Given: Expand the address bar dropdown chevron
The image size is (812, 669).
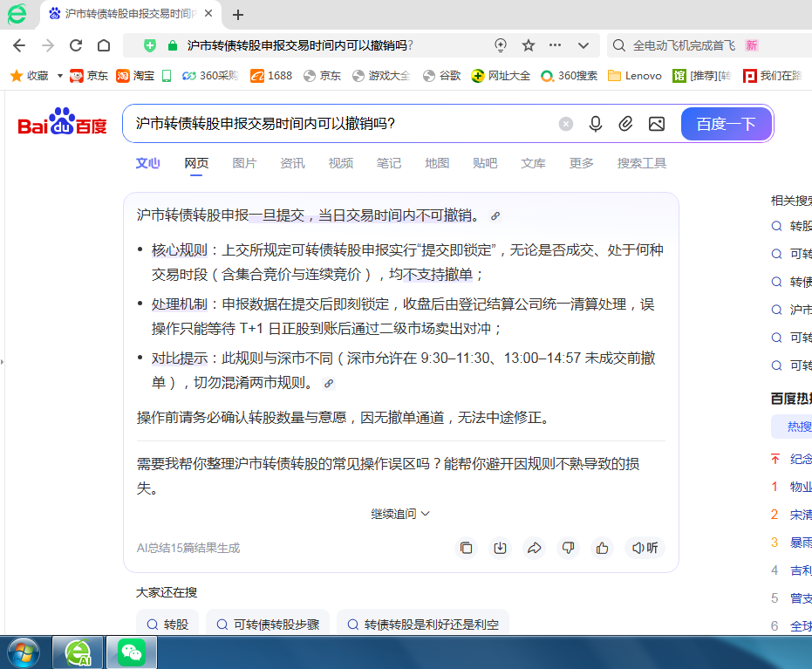Looking at the screenshot, I should pyautogui.click(x=583, y=45).
